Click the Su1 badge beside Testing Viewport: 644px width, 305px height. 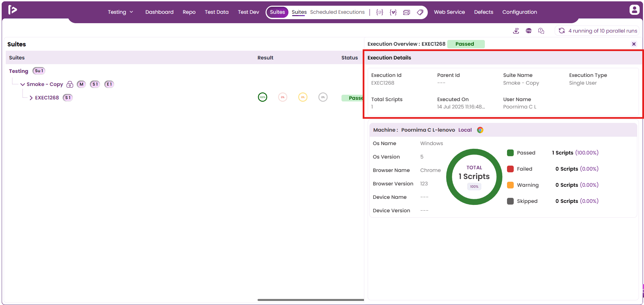(x=39, y=71)
